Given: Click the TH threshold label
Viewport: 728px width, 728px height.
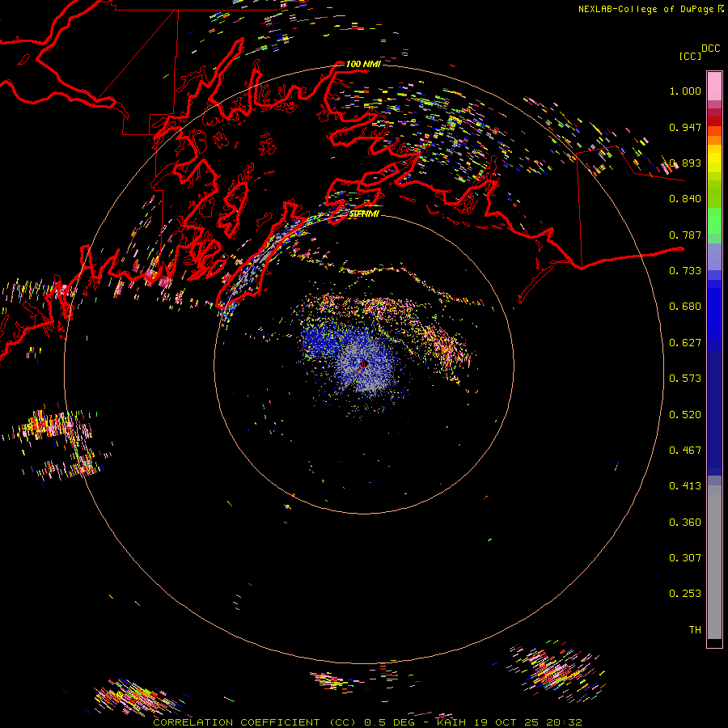Looking at the screenshot, I should pos(695,630).
